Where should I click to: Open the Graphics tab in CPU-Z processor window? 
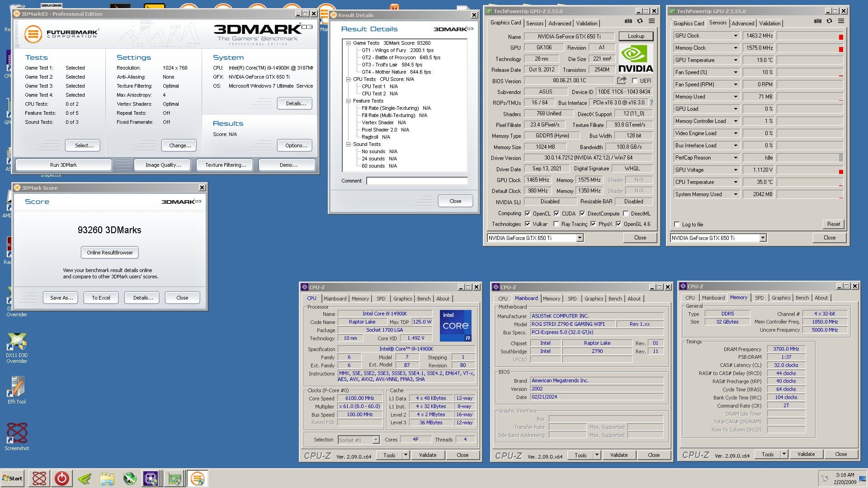point(402,299)
